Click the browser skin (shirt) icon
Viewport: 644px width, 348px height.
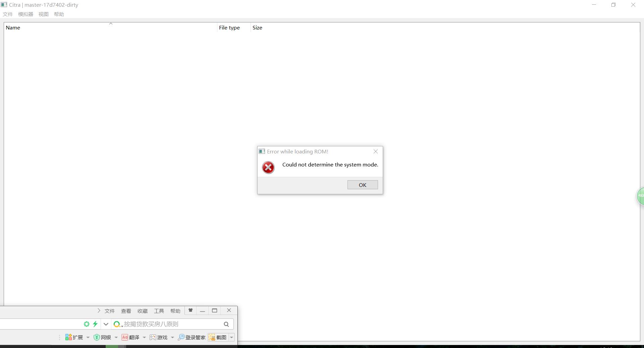[x=191, y=310]
